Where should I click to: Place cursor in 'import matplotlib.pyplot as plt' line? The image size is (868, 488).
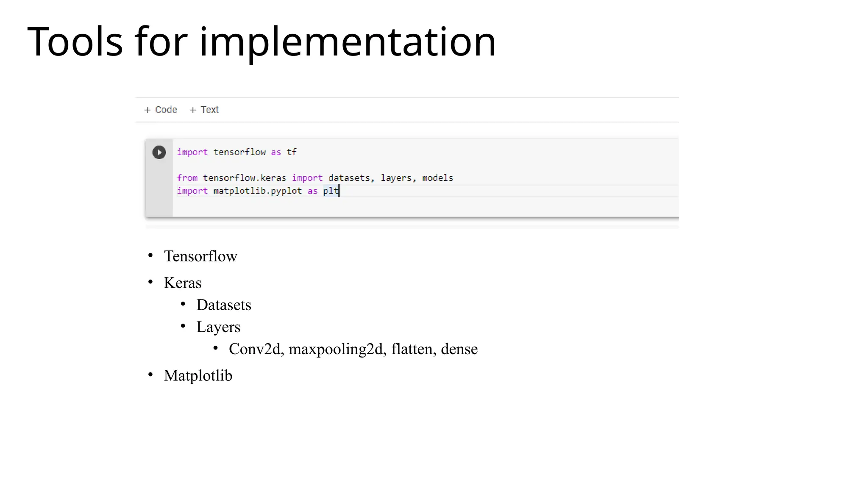(258, 191)
